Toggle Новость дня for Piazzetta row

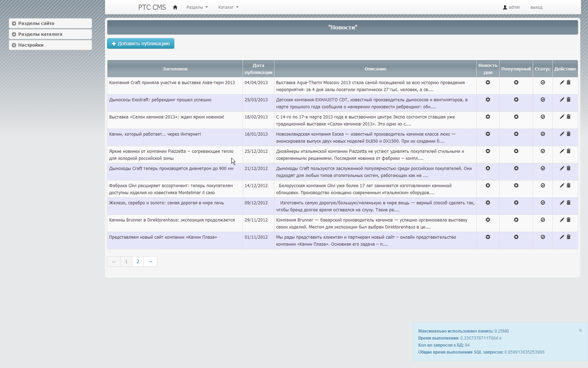pyautogui.click(x=488, y=151)
